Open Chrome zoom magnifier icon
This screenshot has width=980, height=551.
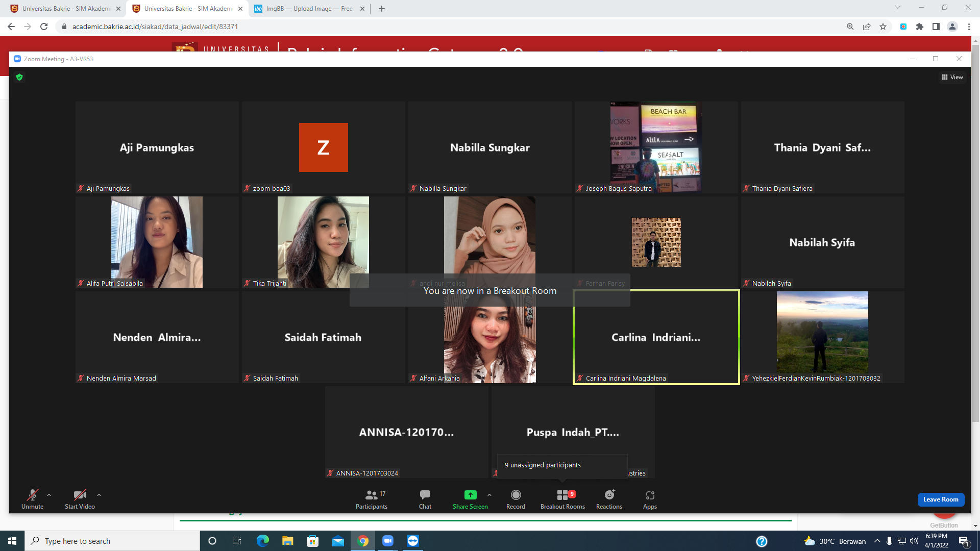850,27
